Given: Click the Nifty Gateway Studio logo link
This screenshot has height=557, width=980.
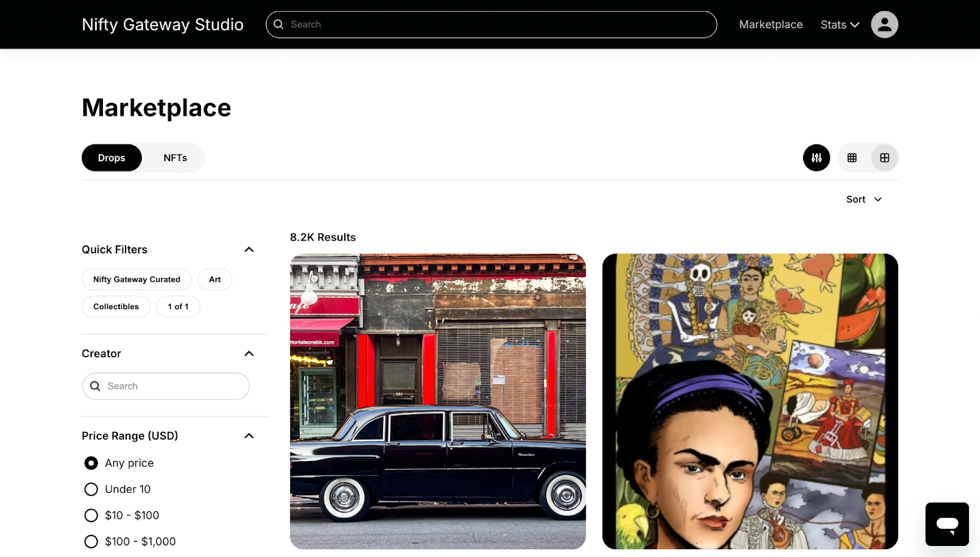Looking at the screenshot, I should point(163,24).
